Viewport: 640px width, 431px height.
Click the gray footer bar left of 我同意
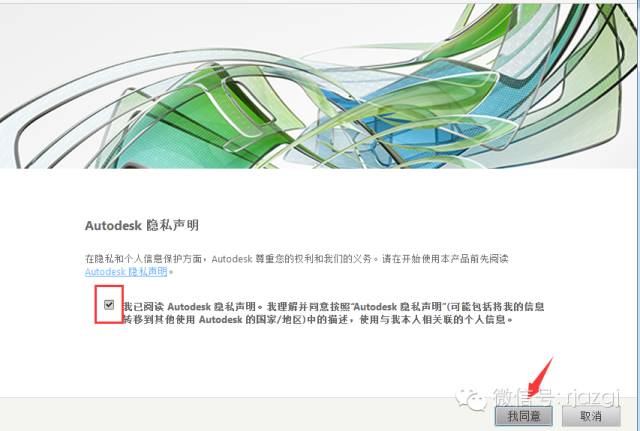[245, 414]
